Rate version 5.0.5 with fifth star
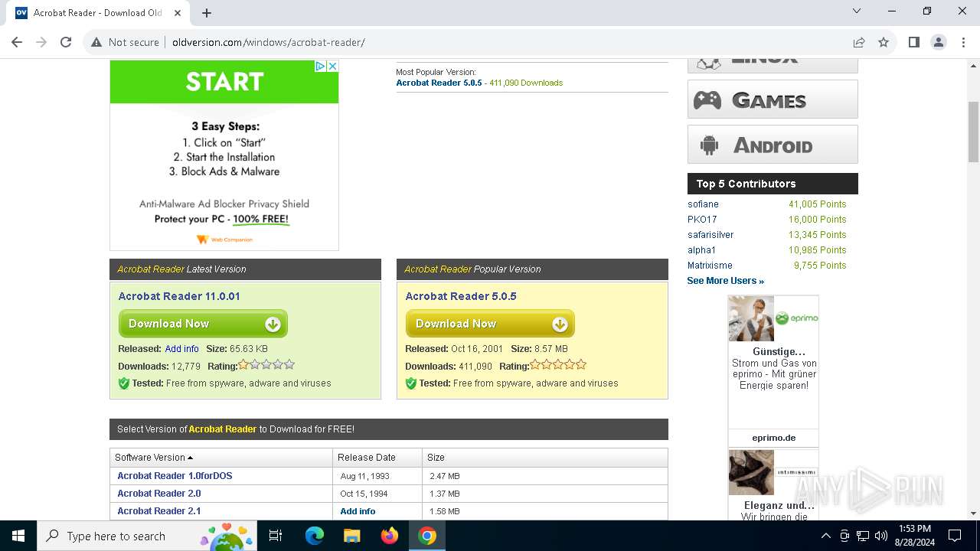980x551 pixels. (580, 365)
